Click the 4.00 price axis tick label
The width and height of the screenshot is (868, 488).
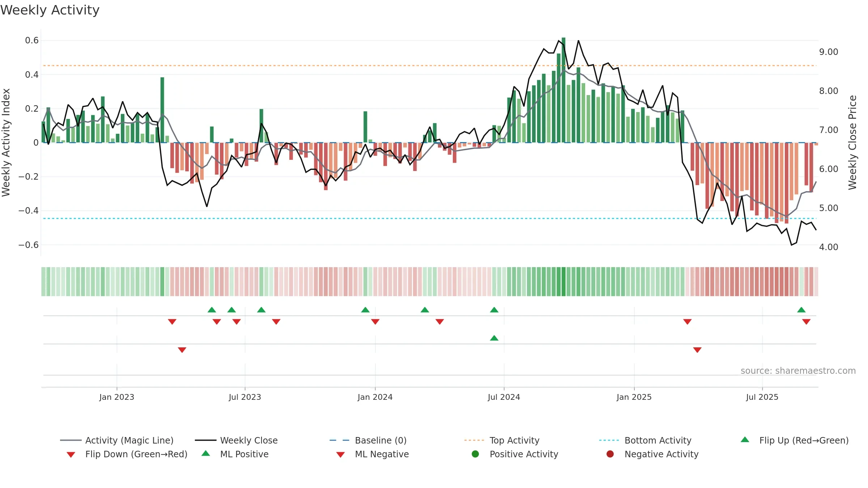[829, 247]
